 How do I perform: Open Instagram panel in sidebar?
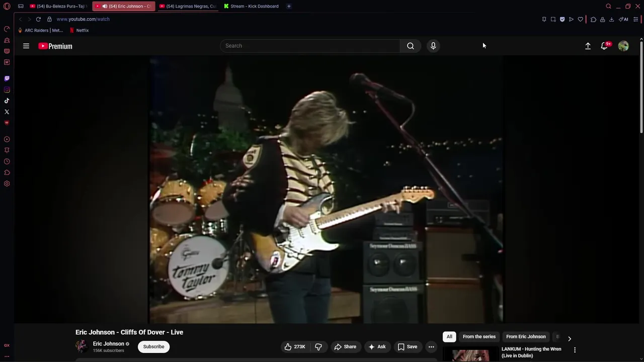coord(7,89)
